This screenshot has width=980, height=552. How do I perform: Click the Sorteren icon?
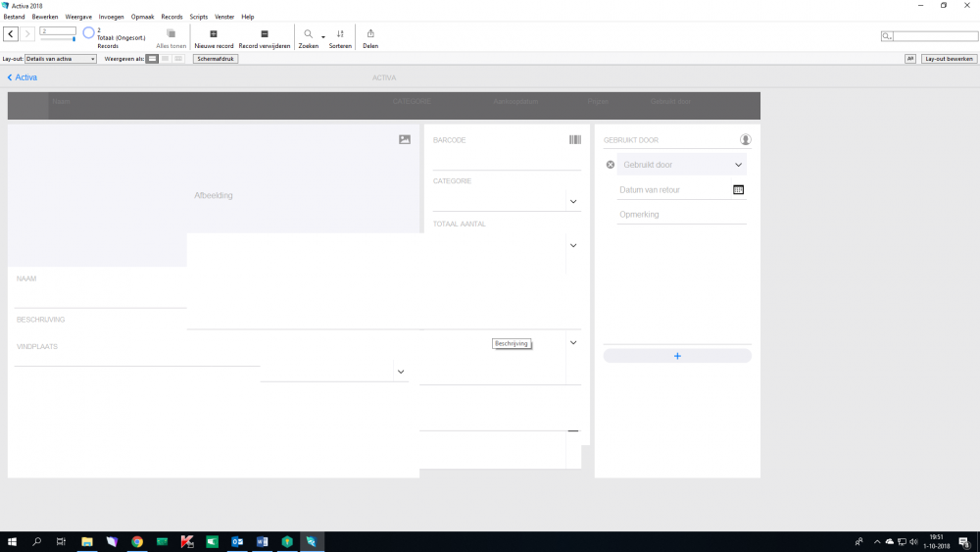click(340, 34)
